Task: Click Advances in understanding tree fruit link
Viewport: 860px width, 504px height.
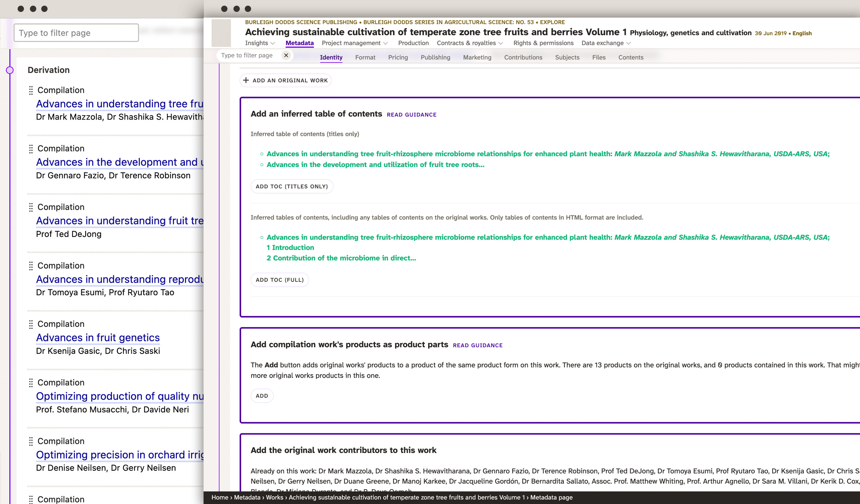Action: [x=119, y=103]
